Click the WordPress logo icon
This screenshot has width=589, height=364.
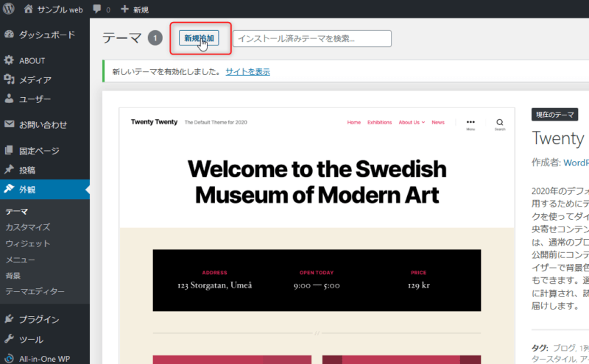coord(9,10)
